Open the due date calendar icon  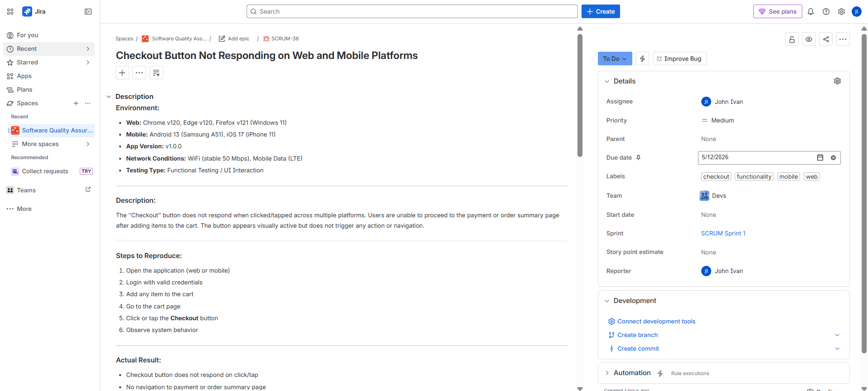pyautogui.click(x=820, y=157)
